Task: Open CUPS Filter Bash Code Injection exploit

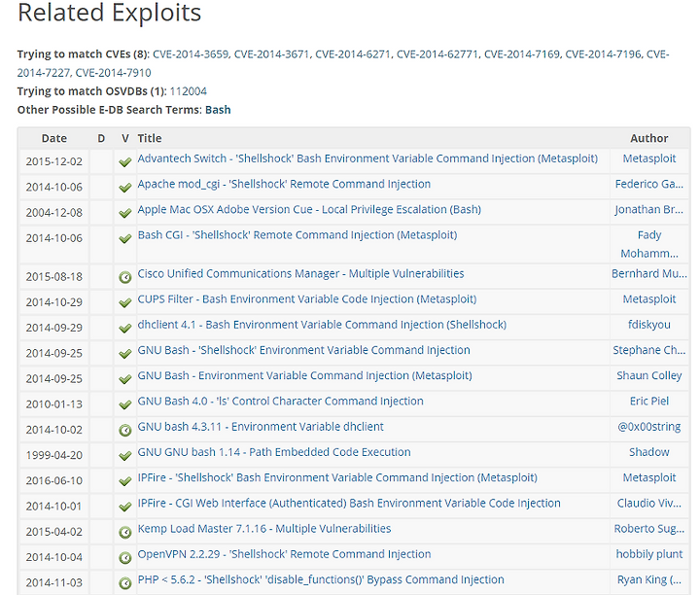Action: pyautogui.click(x=306, y=299)
